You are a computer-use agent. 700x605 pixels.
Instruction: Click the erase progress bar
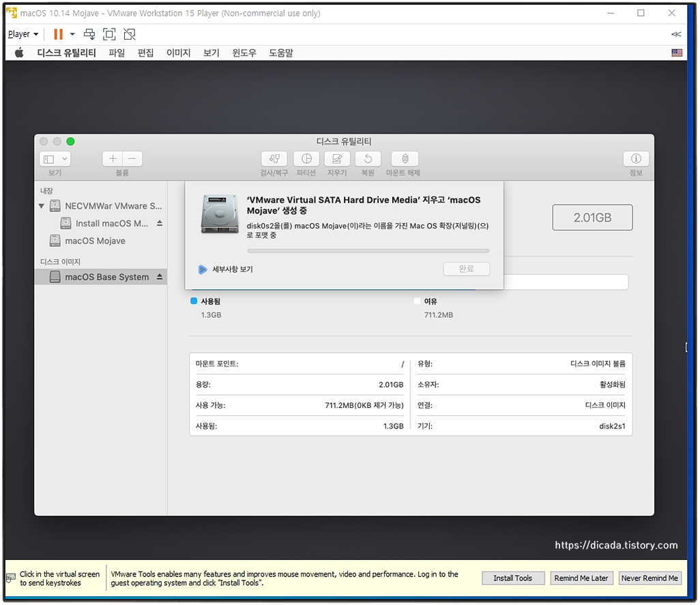coord(368,251)
